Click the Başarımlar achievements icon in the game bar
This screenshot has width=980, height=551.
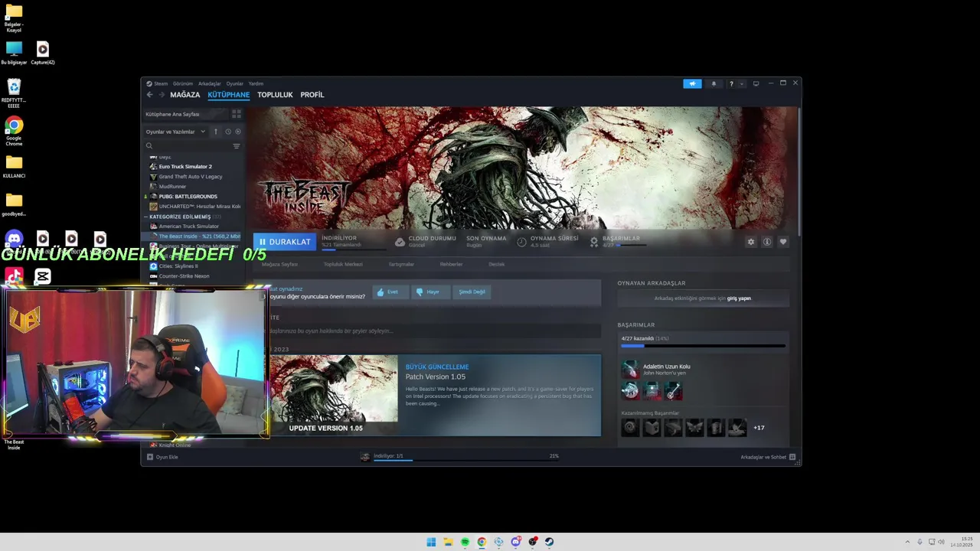593,242
